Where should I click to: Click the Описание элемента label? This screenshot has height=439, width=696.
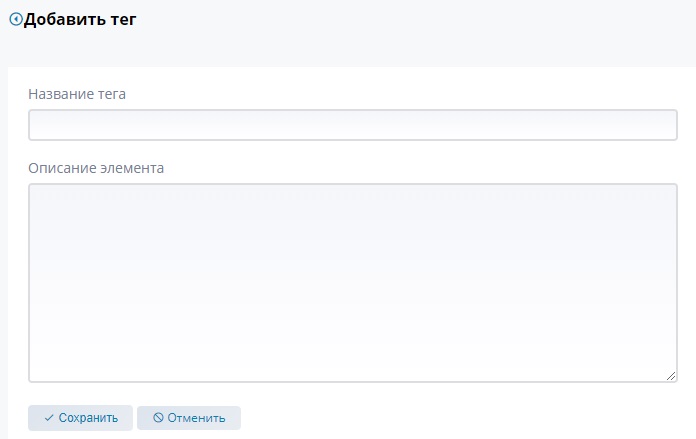click(96, 168)
